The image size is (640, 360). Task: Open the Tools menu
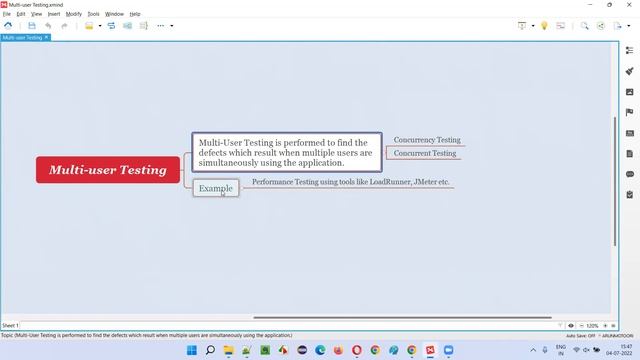pos(93,14)
